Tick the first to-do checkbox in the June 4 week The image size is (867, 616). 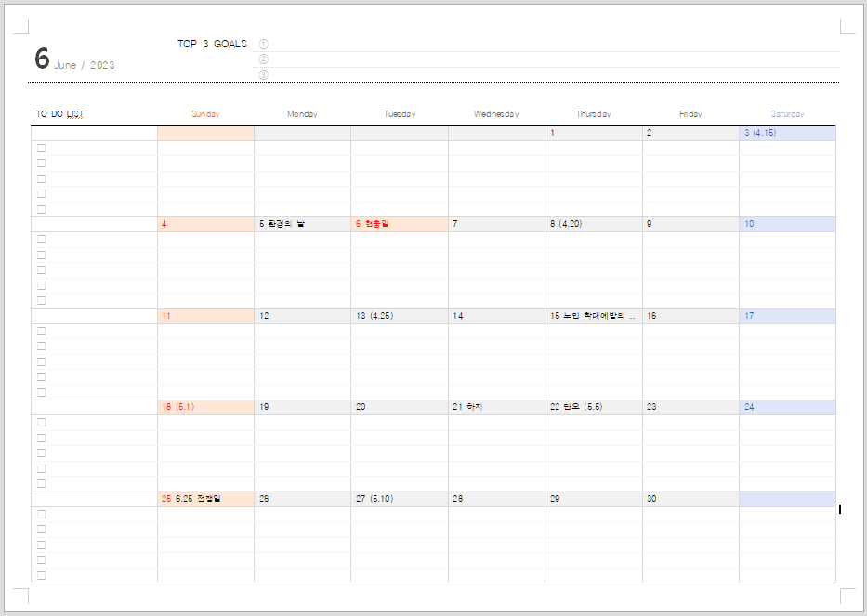coord(42,240)
